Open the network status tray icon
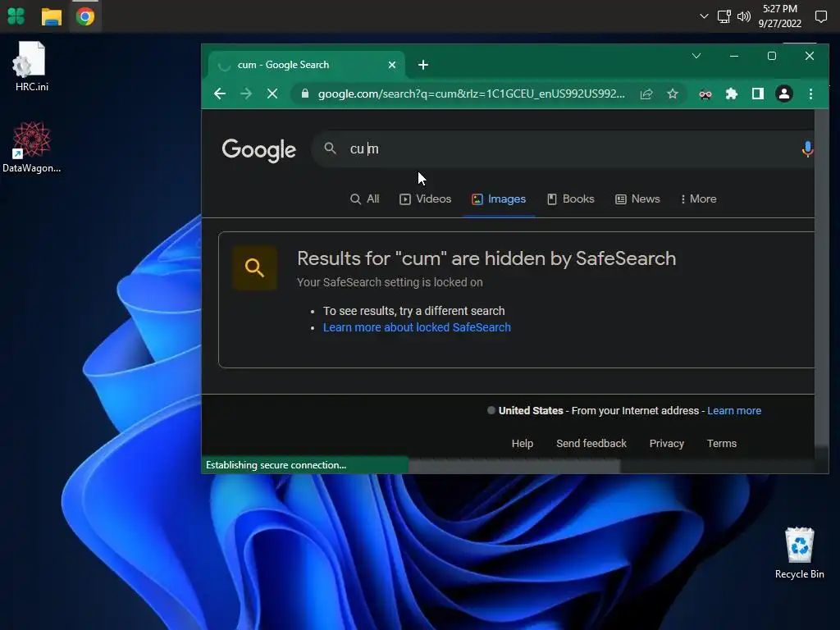The image size is (840, 630). coord(724,16)
